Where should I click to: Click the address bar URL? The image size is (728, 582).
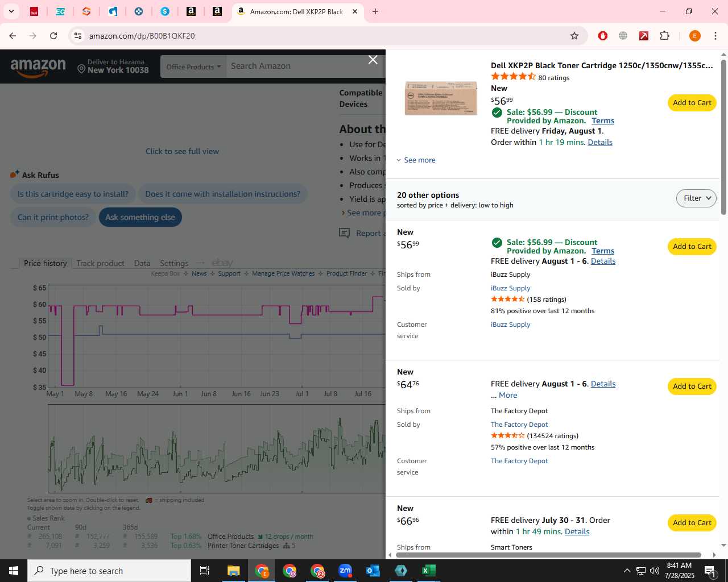coord(142,36)
